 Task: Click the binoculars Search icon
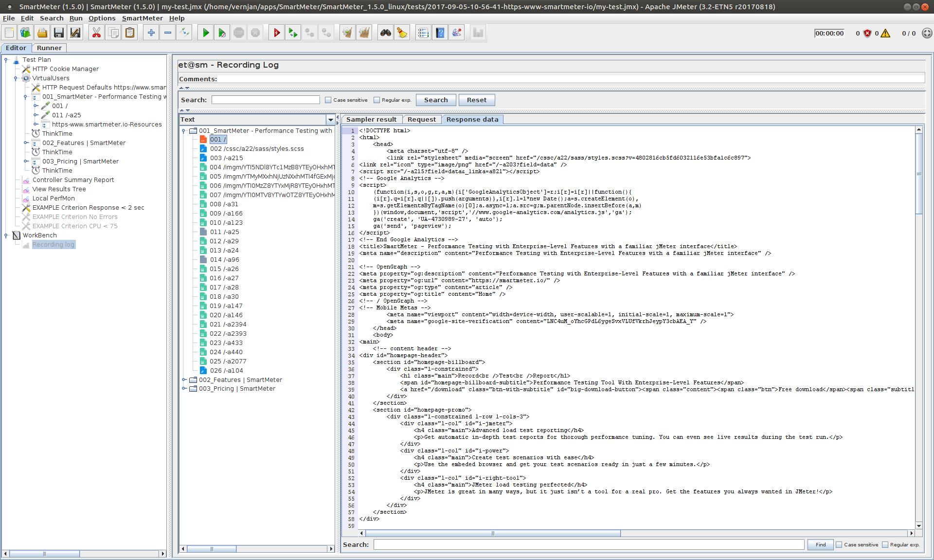click(x=385, y=33)
